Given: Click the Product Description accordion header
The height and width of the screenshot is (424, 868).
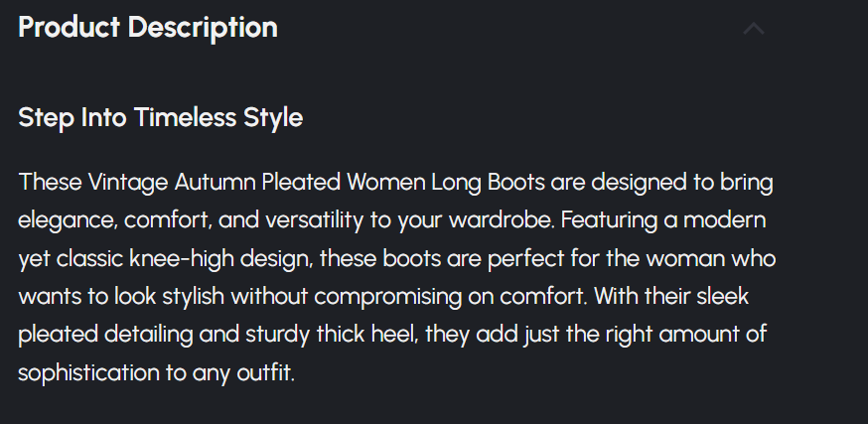Looking at the screenshot, I should 148,28.
